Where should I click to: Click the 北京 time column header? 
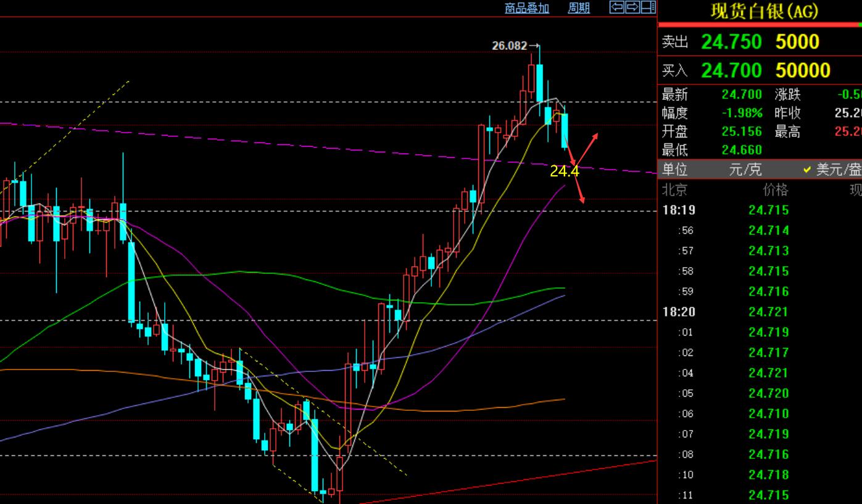674,189
